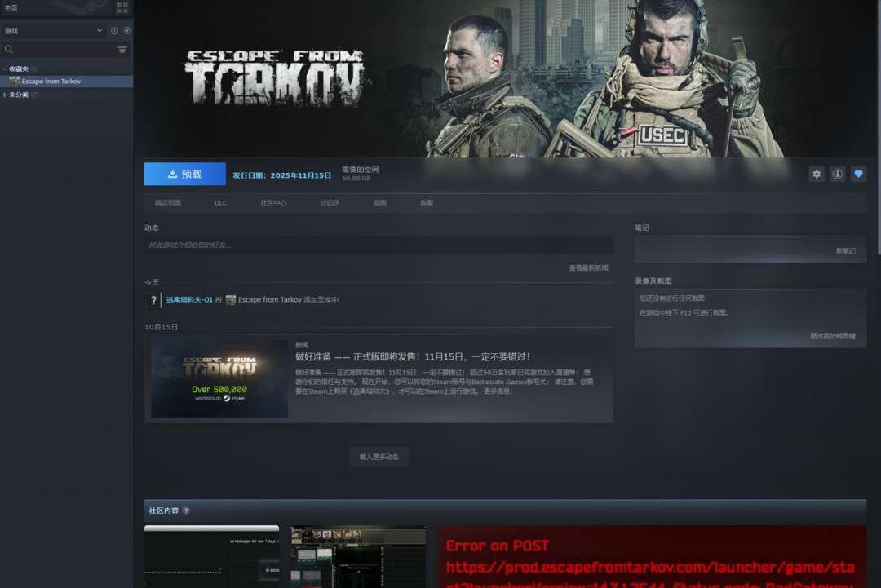
Task: Open the Over 500,000 wishlists news thumbnail
Action: tap(219, 379)
